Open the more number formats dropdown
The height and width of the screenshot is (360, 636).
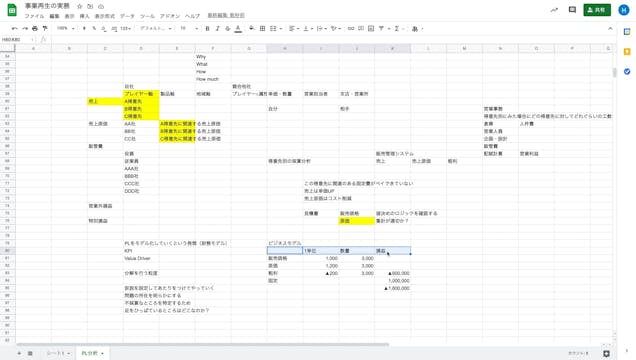coord(125,28)
